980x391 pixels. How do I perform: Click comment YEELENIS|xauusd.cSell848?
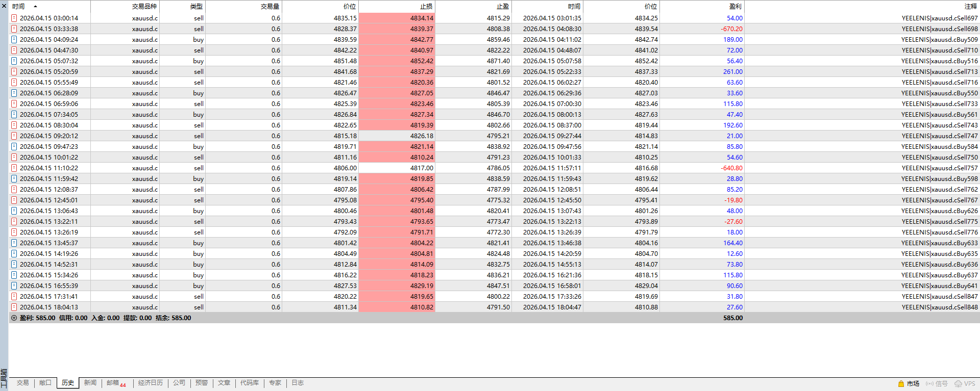point(940,307)
